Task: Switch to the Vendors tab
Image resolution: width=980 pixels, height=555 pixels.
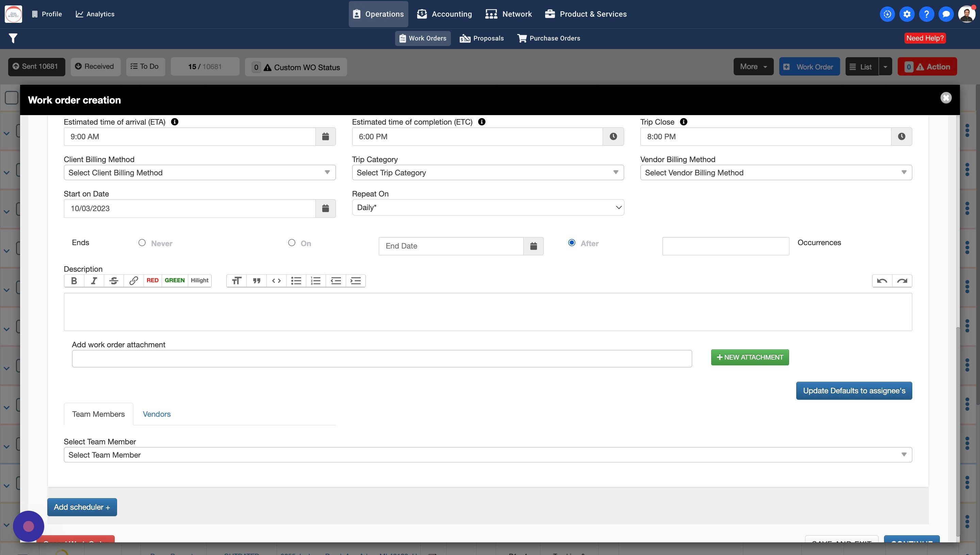Action: 157,414
